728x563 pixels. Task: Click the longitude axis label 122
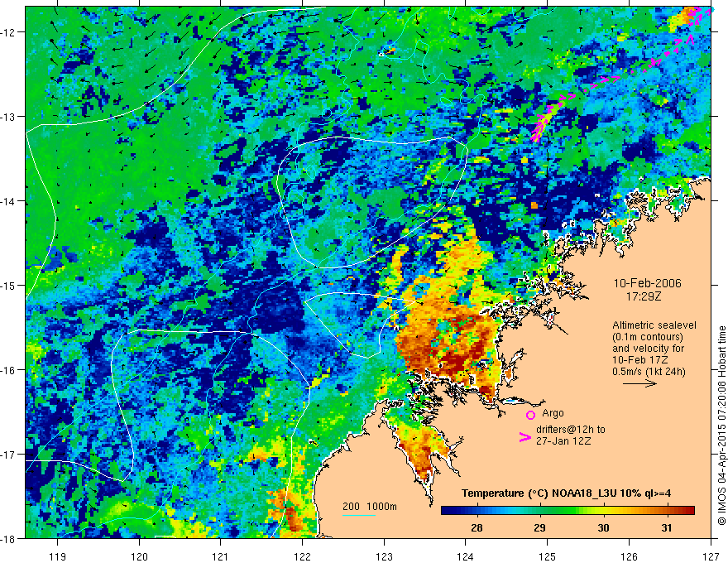[x=302, y=556]
